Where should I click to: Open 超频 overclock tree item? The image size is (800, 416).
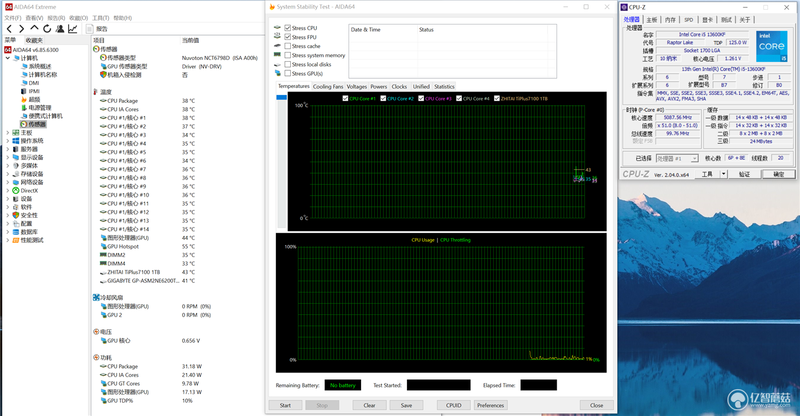tap(31, 100)
